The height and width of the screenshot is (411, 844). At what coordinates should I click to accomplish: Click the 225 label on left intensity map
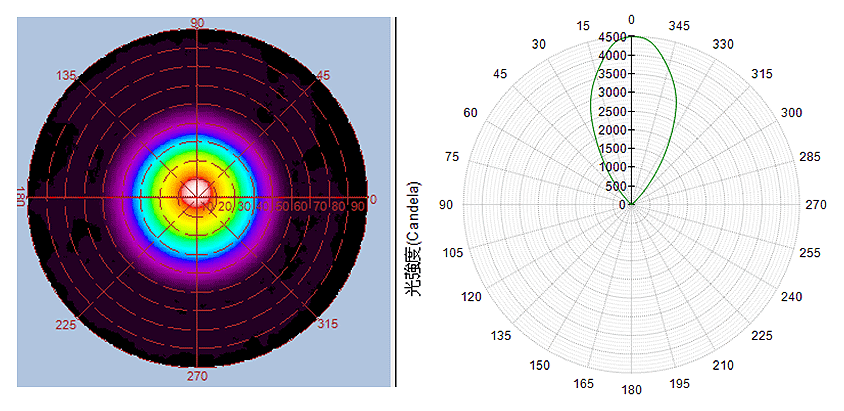click(67, 324)
